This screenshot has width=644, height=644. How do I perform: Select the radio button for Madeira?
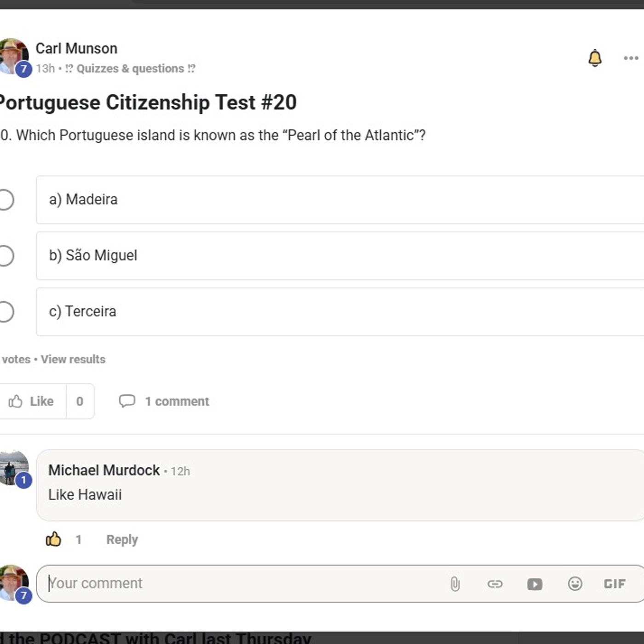(6, 200)
